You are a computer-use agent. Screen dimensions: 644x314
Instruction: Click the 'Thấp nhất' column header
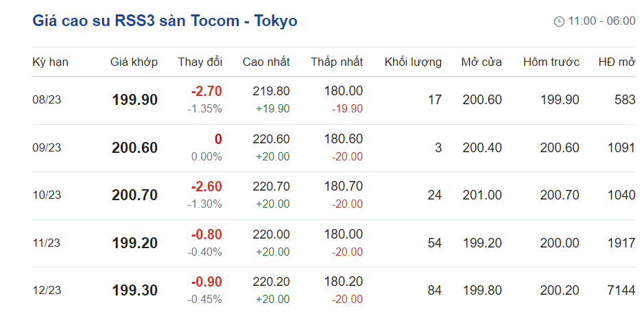pyautogui.click(x=337, y=62)
